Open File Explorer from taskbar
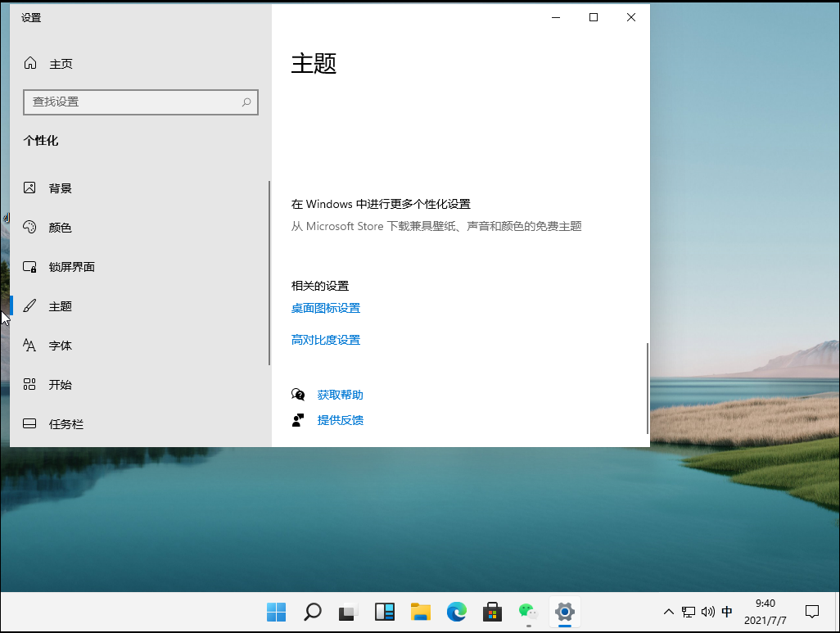840x633 pixels. [x=420, y=612]
